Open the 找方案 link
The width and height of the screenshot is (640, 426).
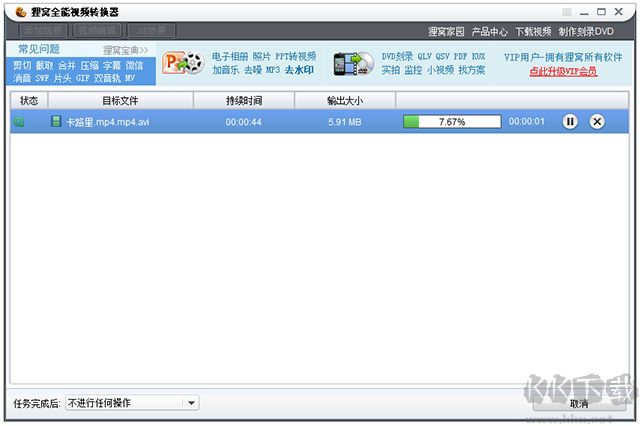472,70
